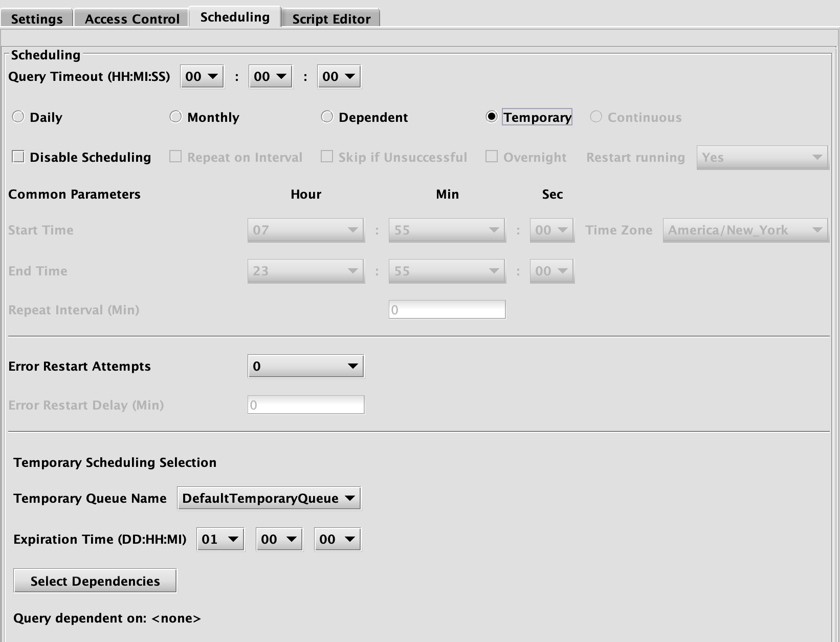Open the Restart running dropdown
Viewport: 840px width, 642px height.
762,158
